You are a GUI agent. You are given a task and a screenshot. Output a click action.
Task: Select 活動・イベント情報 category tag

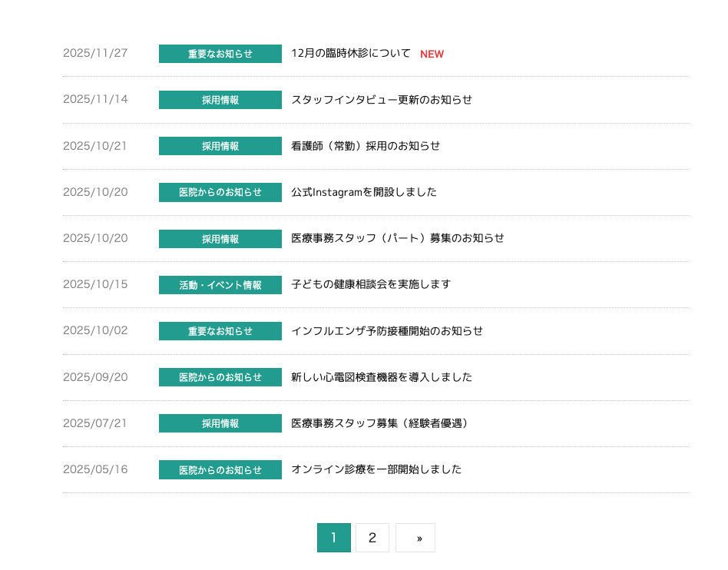point(220,285)
